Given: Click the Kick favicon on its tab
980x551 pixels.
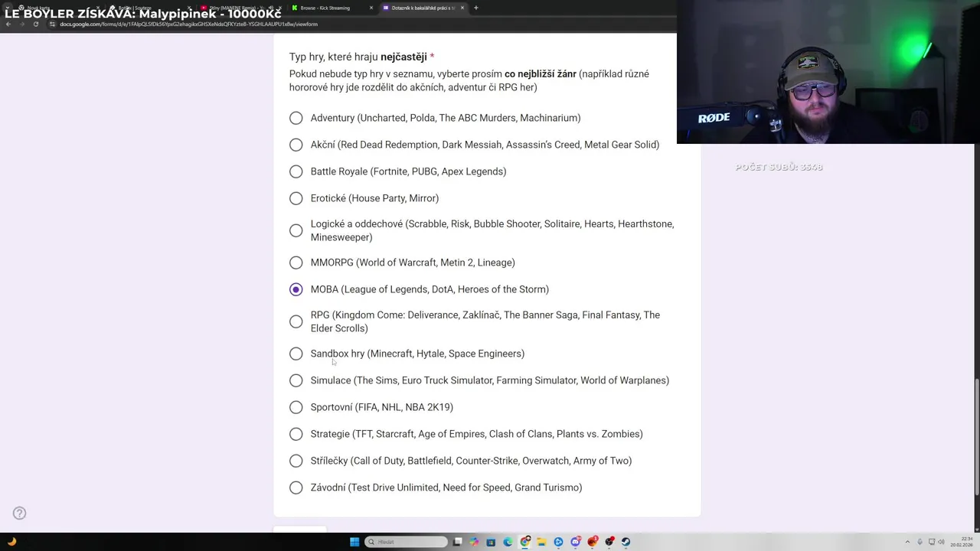Looking at the screenshot, I should pyautogui.click(x=295, y=8).
